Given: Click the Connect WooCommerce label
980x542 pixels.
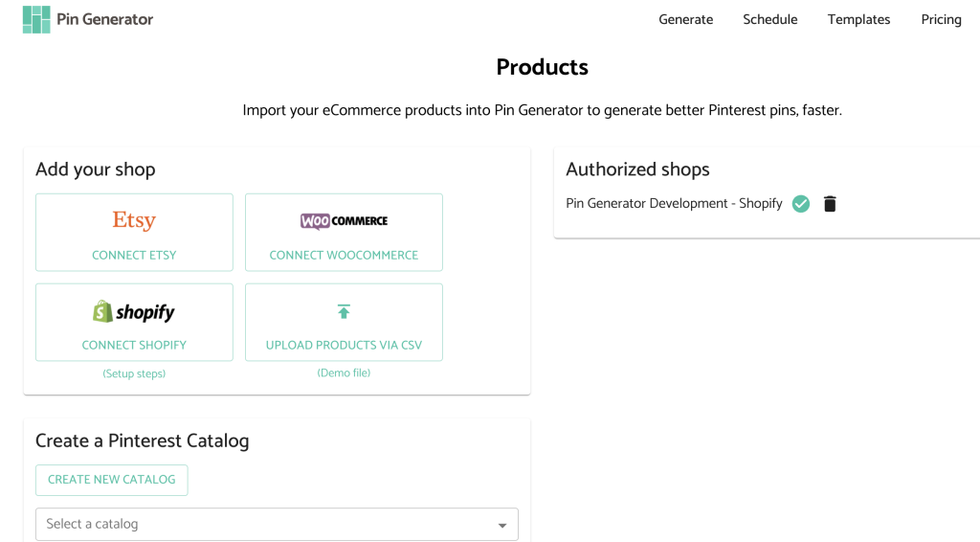Looking at the screenshot, I should pos(344,255).
